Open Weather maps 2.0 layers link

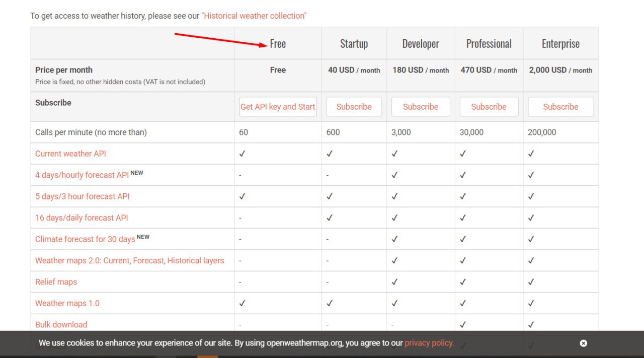pyautogui.click(x=130, y=260)
